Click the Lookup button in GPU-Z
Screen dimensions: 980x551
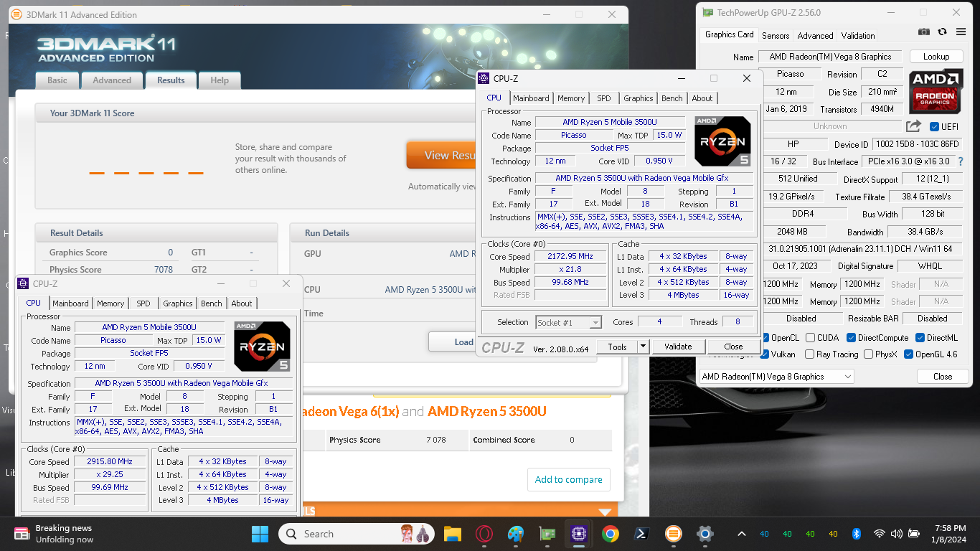936,56
